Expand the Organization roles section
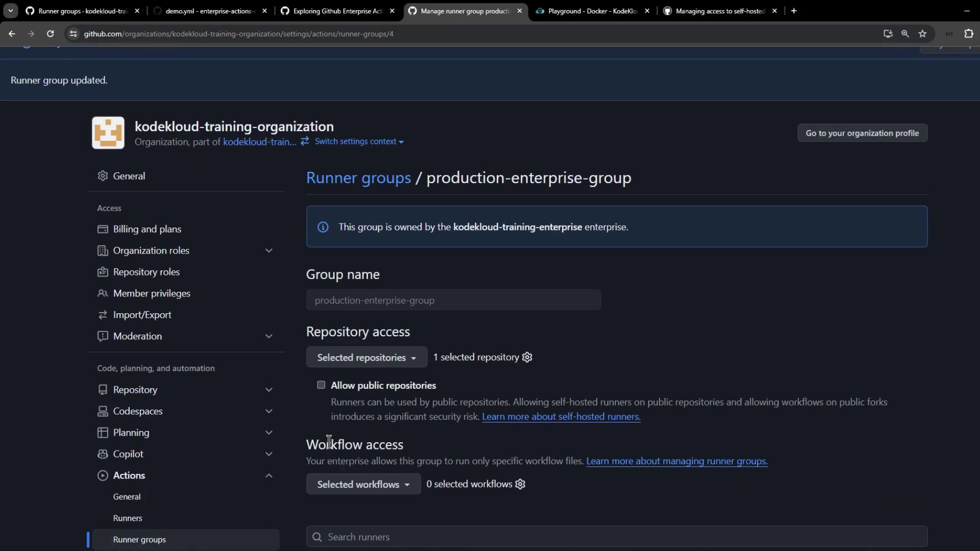The width and height of the screenshot is (980, 551). (268, 251)
